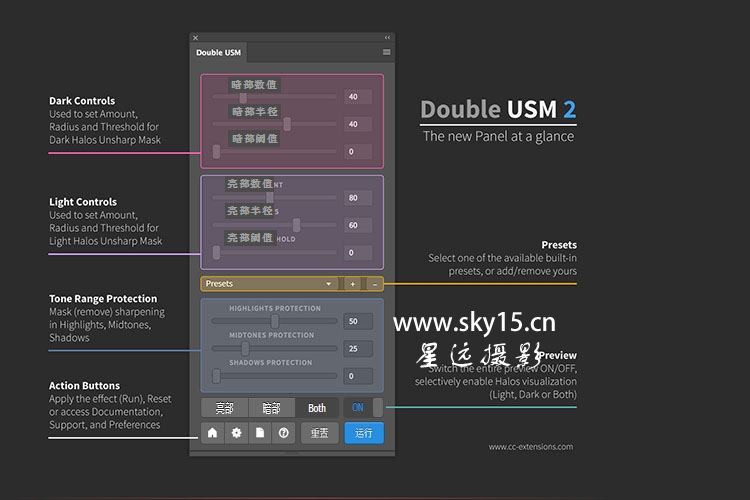Image resolution: width=750 pixels, height=500 pixels.
Task: Select the Both halos preview option
Action: coord(317,408)
